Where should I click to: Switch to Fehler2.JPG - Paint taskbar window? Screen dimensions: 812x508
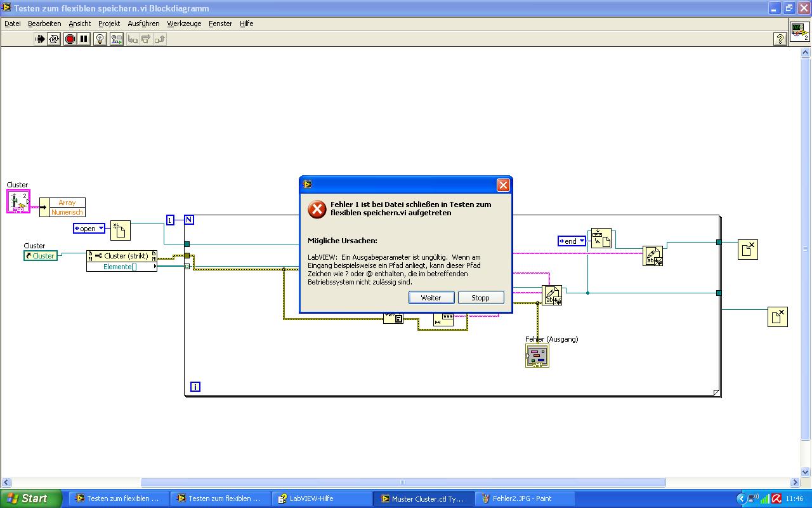tap(524, 498)
